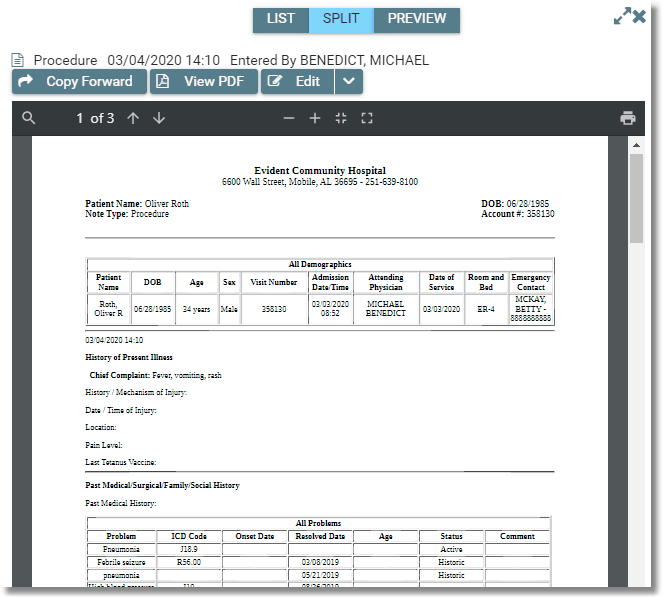Screen dimensions: 663x599
Task: Click 'Date / Time of Injury:' label
Action: coord(121,410)
